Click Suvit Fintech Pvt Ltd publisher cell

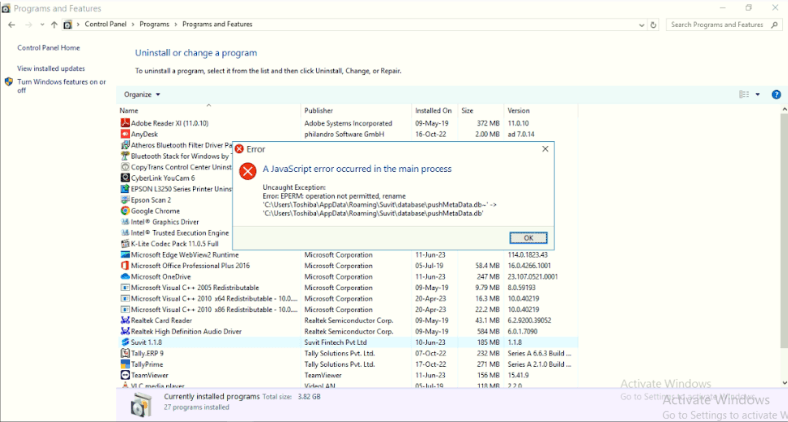[338, 342]
